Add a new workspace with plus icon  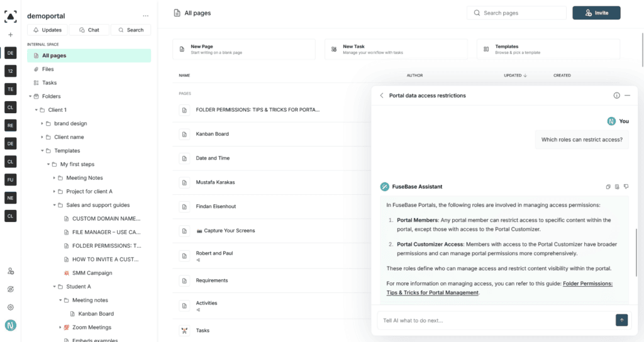(x=10, y=35)
